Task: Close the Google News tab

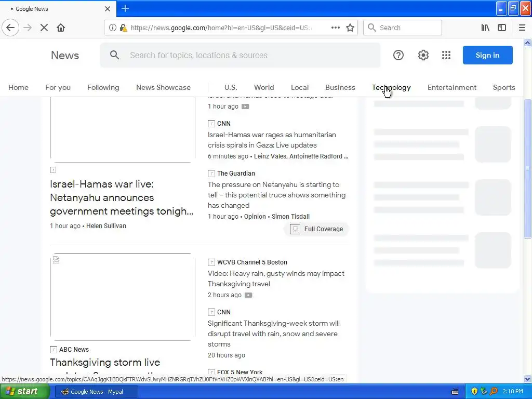Action: pos(107,9)
